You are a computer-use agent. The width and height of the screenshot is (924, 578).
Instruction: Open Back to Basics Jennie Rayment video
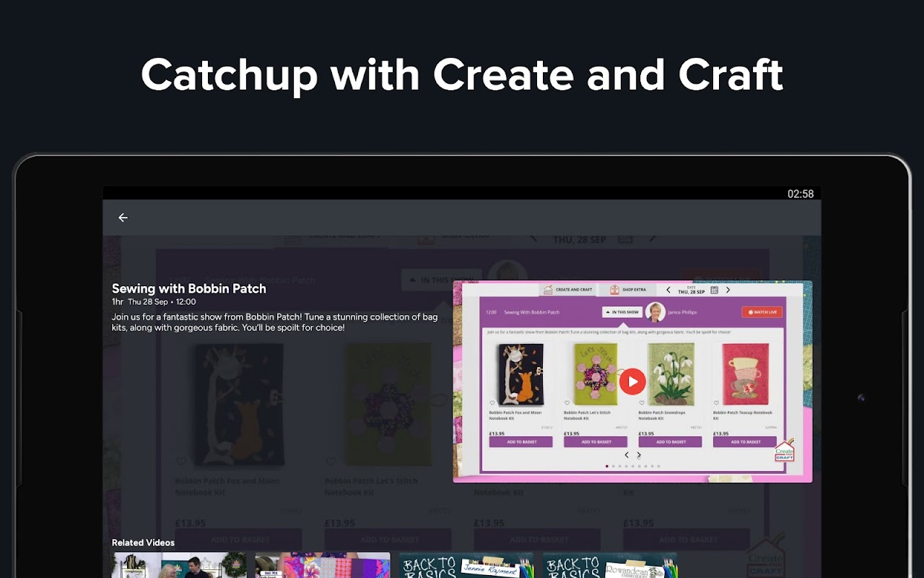coord(466,566)
